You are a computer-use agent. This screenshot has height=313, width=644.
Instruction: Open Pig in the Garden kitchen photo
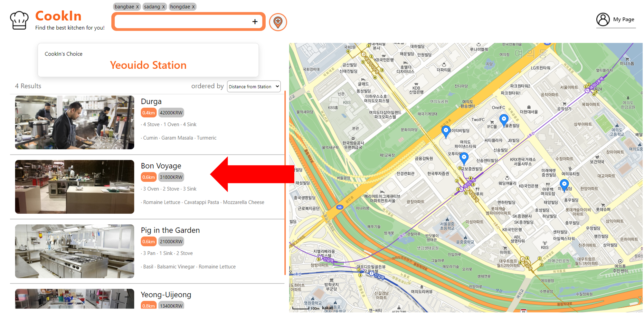click(74, 251)
